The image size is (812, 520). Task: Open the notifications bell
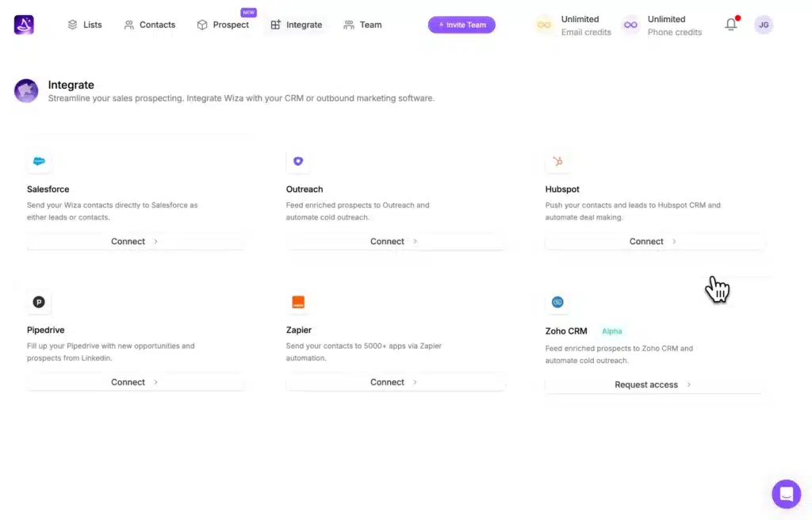click(x=730, y=25)
